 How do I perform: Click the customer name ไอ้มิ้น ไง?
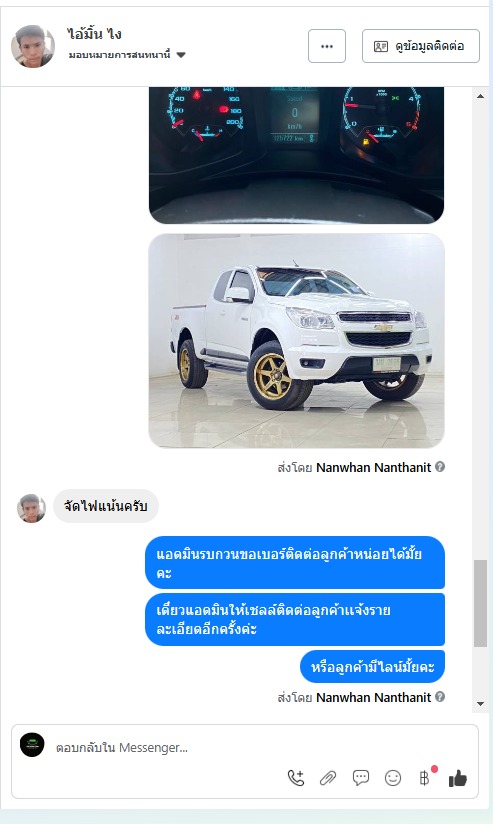94,34
